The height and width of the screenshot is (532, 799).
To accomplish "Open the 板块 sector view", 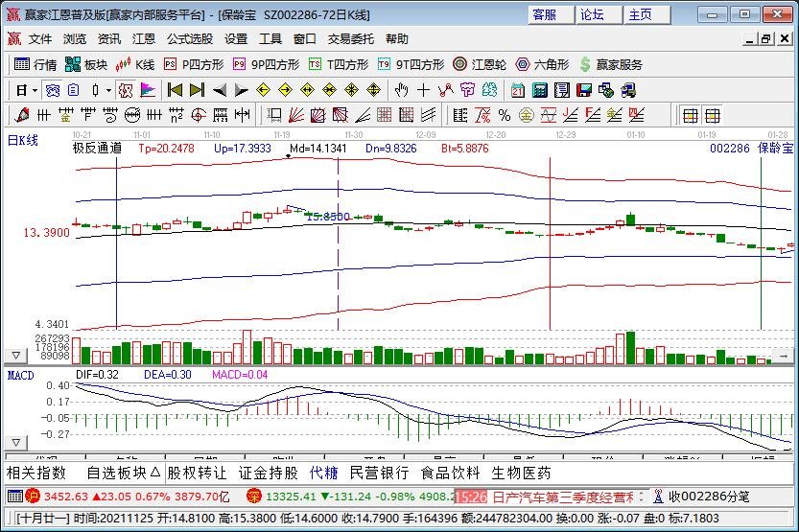I will 86,64.
